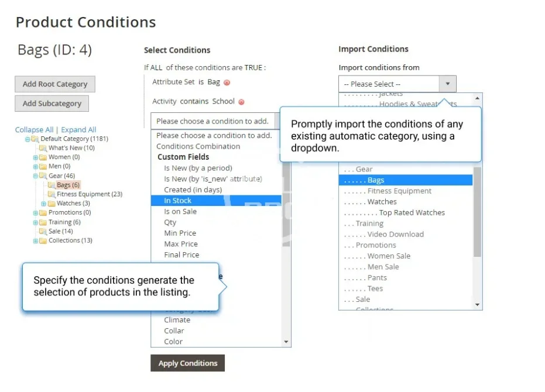Collapse the Gear category node
Viewport: 545px width, 392px height.
(36, 176)
